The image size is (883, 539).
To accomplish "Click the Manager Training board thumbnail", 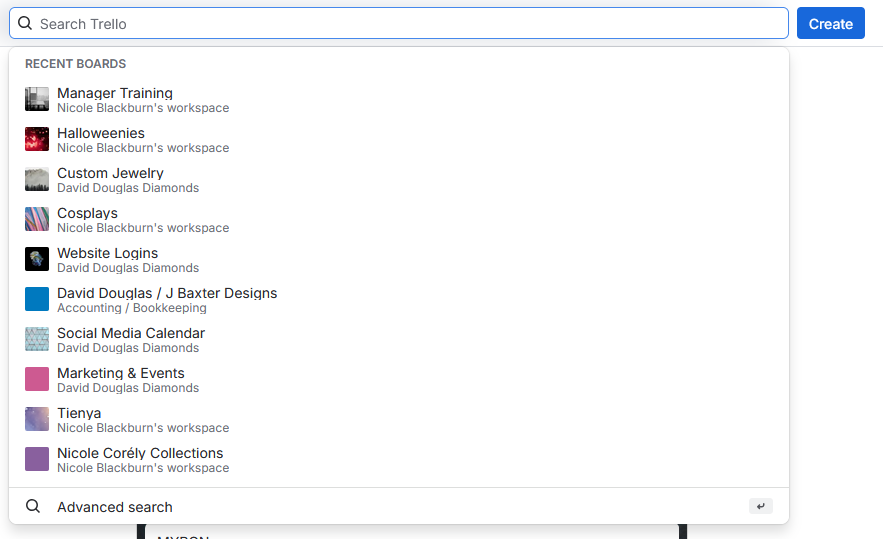I will [x=37, y=99].
